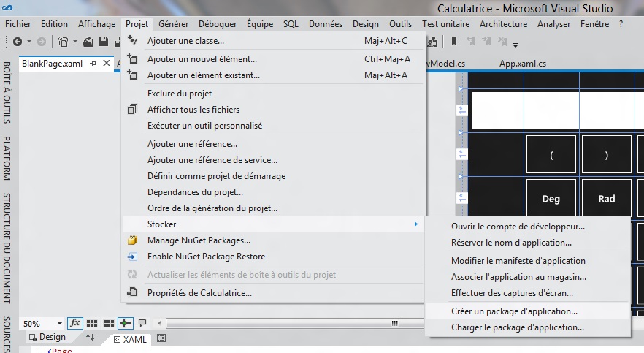Open the 50% zoom dropdown
The image size is (644, 353).
click(x=60, y=324)
